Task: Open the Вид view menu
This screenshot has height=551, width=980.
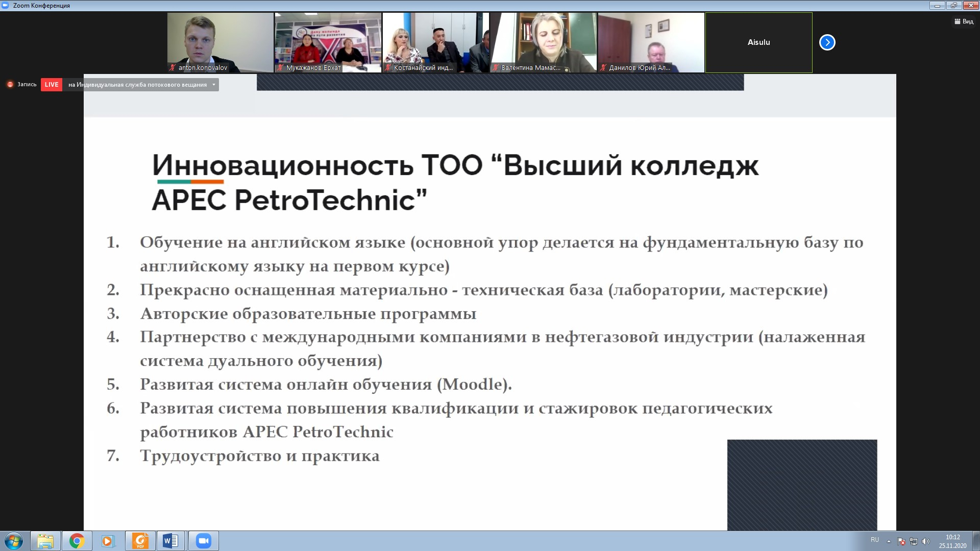Action: 964,21
